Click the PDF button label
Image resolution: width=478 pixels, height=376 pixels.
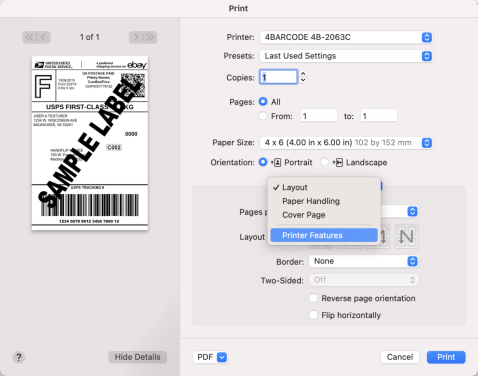pos(205,357)
